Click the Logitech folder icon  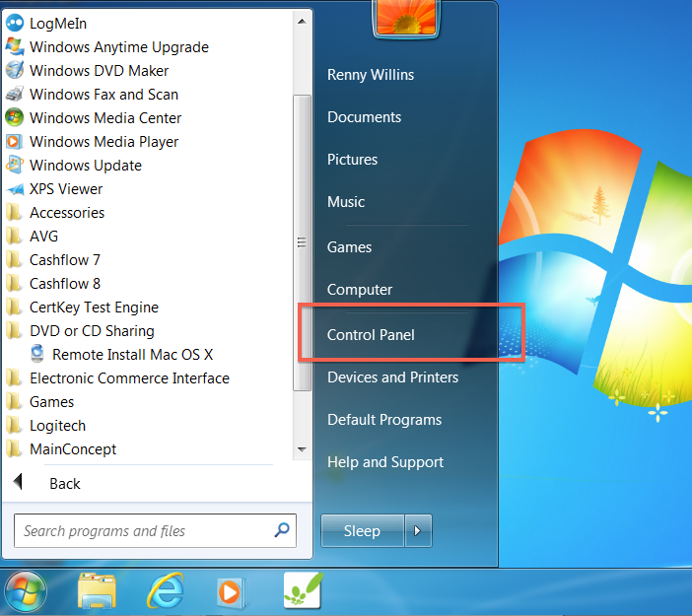(14, 426)
